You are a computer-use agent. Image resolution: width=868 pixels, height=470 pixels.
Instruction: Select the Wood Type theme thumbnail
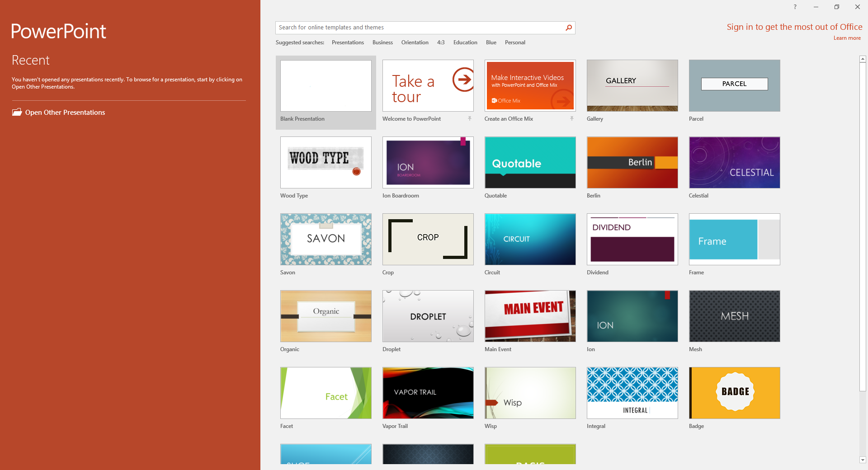(326, 163)
